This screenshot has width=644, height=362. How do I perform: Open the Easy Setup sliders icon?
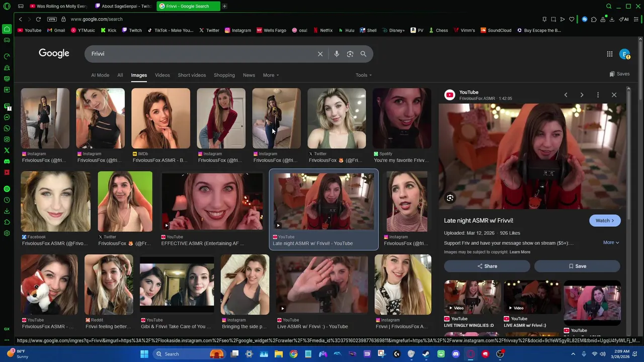coord(636,19)
